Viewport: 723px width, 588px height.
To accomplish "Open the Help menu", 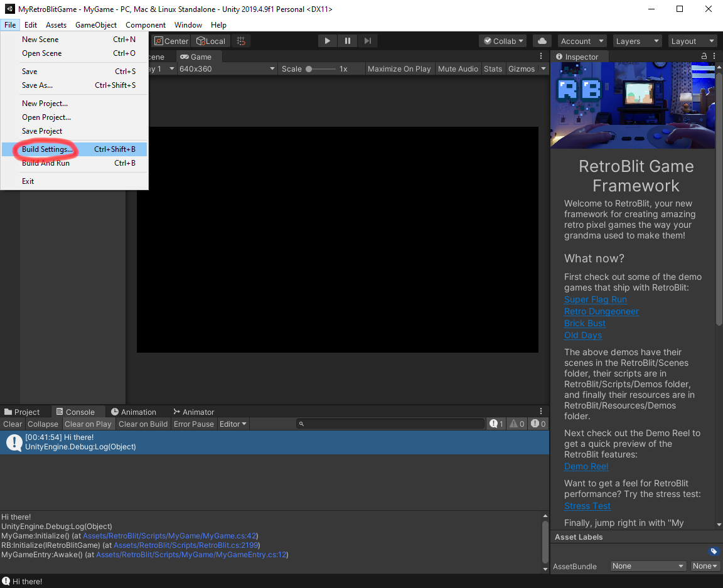I will tap(218, 25).
